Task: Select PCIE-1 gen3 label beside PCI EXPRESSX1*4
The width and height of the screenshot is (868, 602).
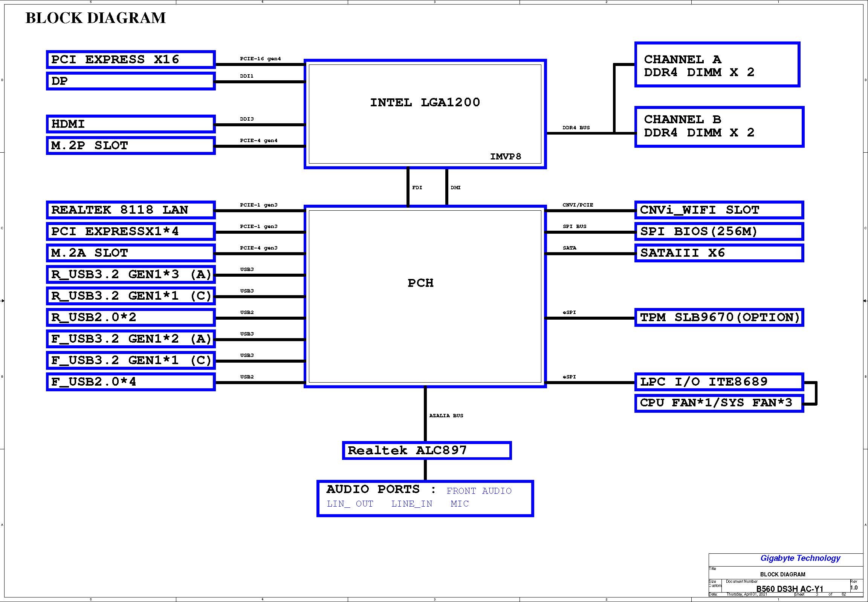Action: click(258, 227)
